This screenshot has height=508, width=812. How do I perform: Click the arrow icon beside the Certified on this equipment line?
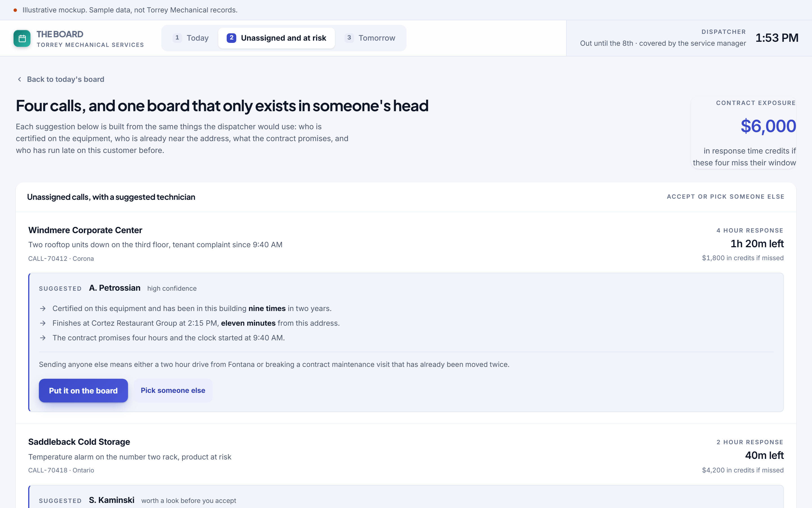point(43,308)
